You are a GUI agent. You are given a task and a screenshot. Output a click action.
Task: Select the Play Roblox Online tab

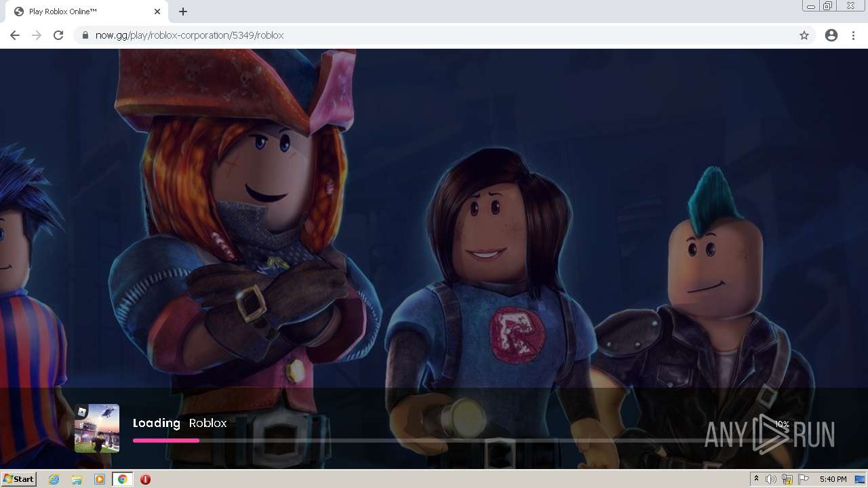87,12
